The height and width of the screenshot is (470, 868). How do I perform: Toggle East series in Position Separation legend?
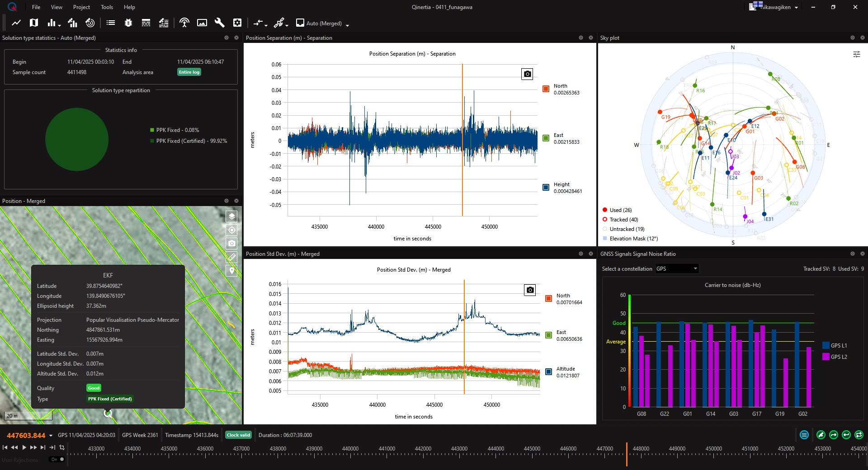(546, 138)
